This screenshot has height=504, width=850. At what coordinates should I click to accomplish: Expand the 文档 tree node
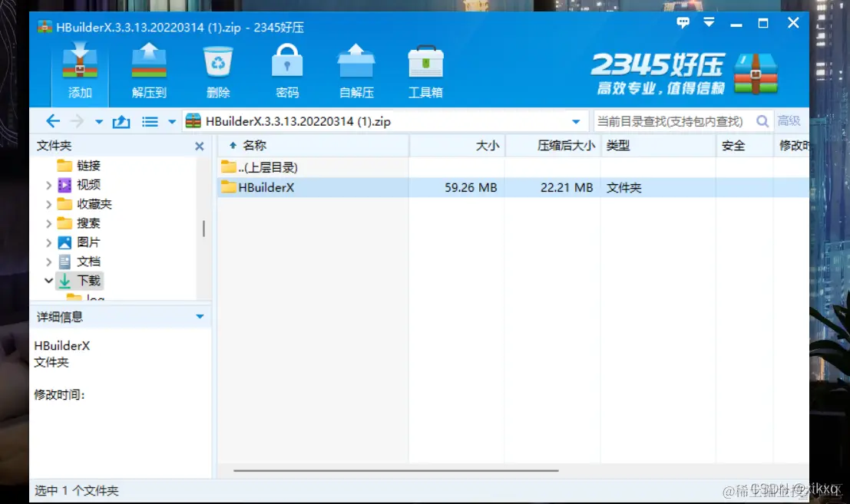(x=49, y=262)
